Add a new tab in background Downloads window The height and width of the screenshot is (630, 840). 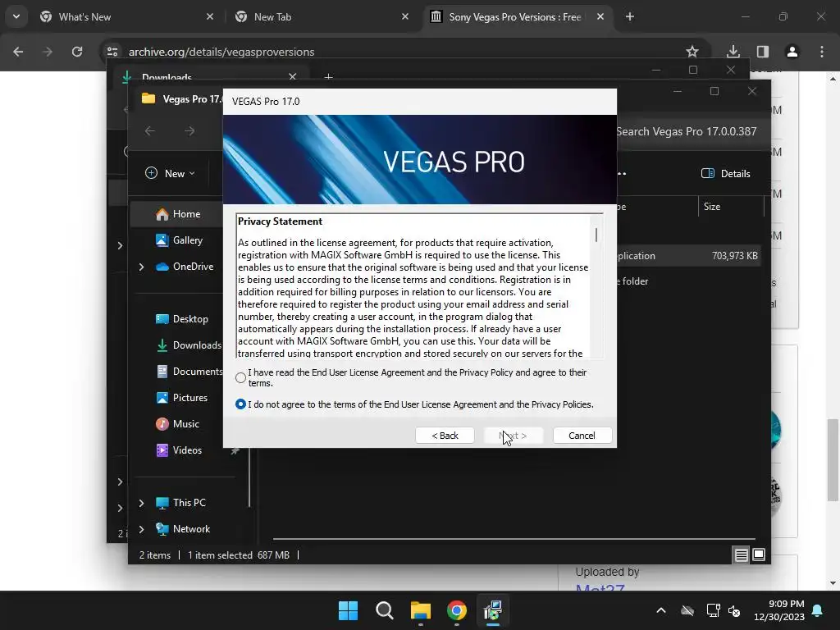(328, 76)
